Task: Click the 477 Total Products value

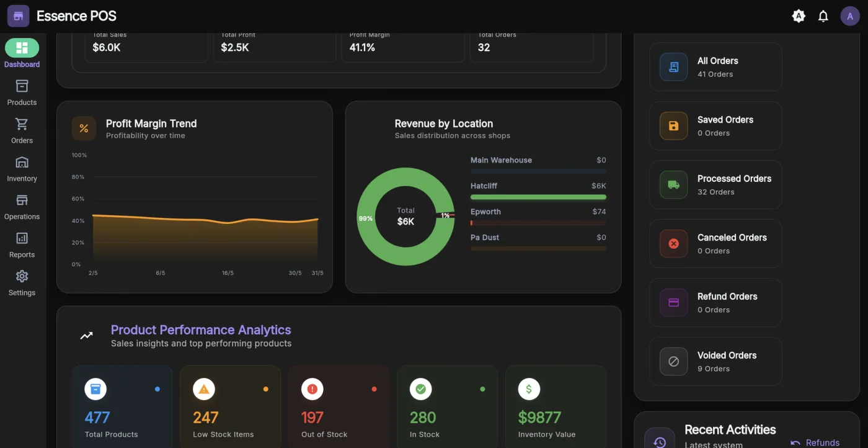Action: click(x=97, y=418)
